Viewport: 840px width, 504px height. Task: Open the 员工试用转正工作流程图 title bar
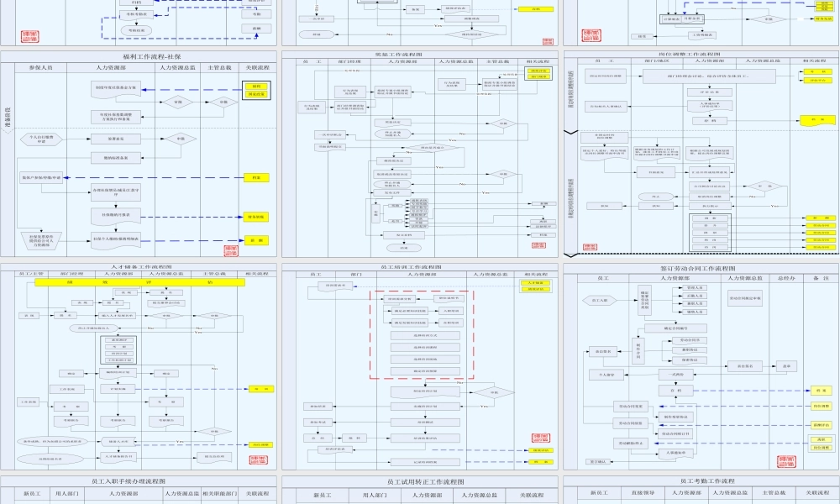418,482
